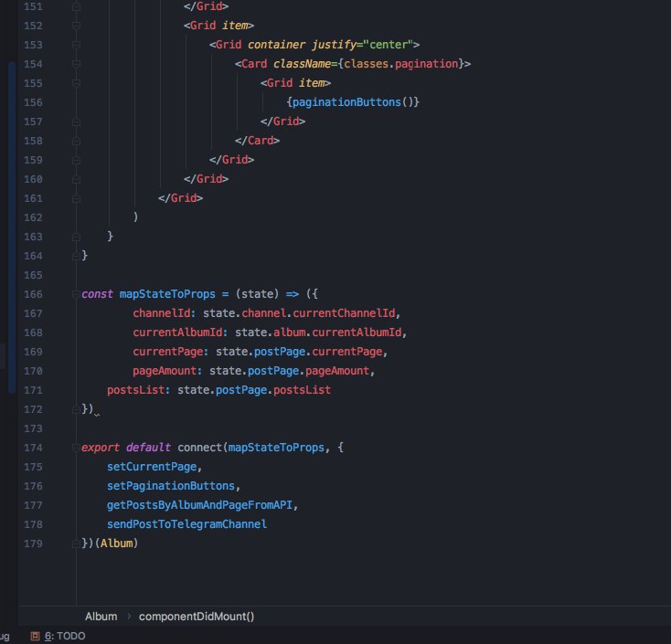
Task: Click the changed-lines marker beside the gutter
Action: [12, 227]
